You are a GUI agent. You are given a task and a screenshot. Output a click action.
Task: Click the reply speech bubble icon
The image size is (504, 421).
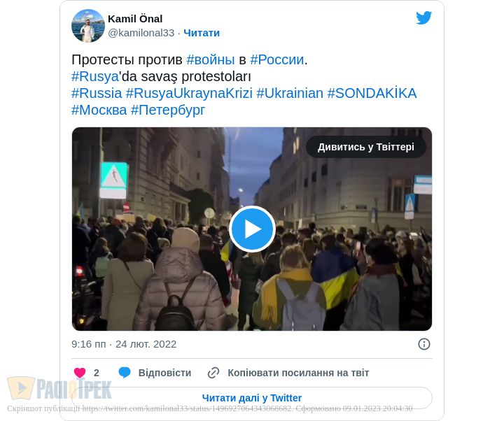125,373
